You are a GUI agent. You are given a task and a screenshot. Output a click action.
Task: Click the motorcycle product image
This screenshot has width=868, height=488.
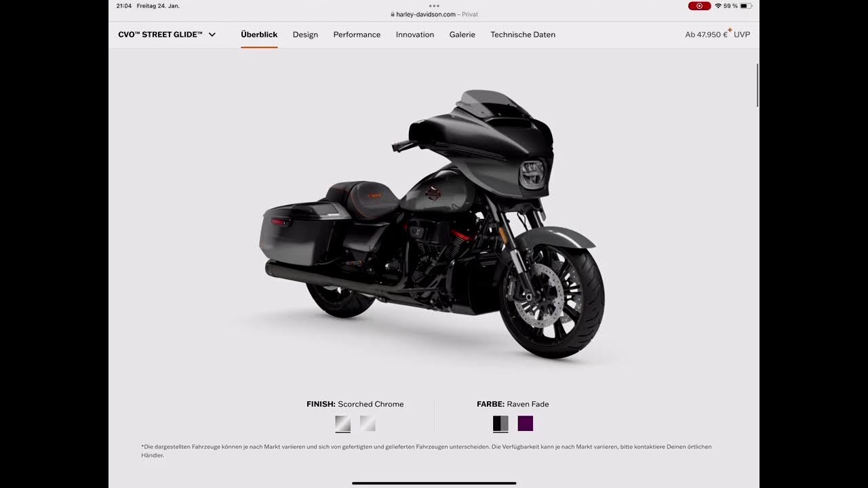pos(432,224)
